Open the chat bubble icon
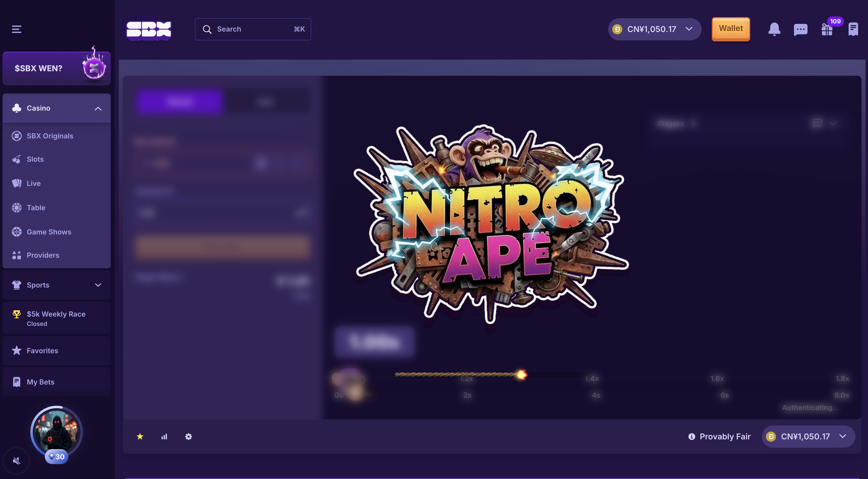Image resolution: width=868 pixels, height=479 pixels. click(800, 29)
